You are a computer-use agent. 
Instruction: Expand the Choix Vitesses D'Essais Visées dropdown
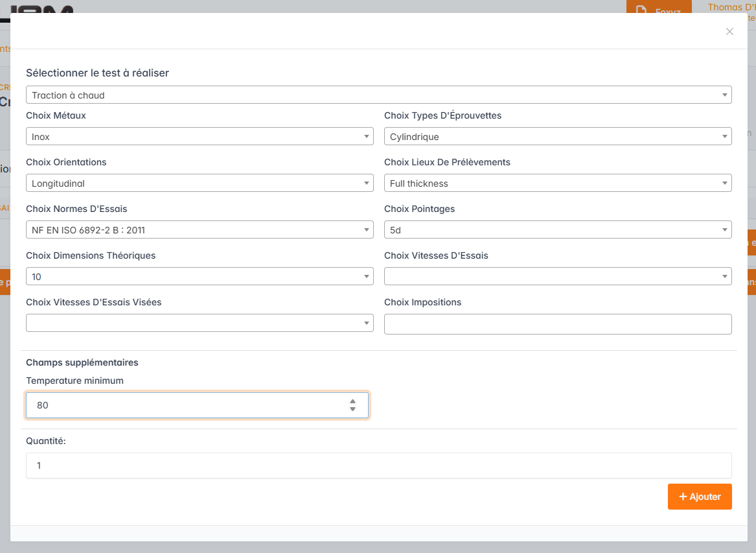tap(200, 324)
